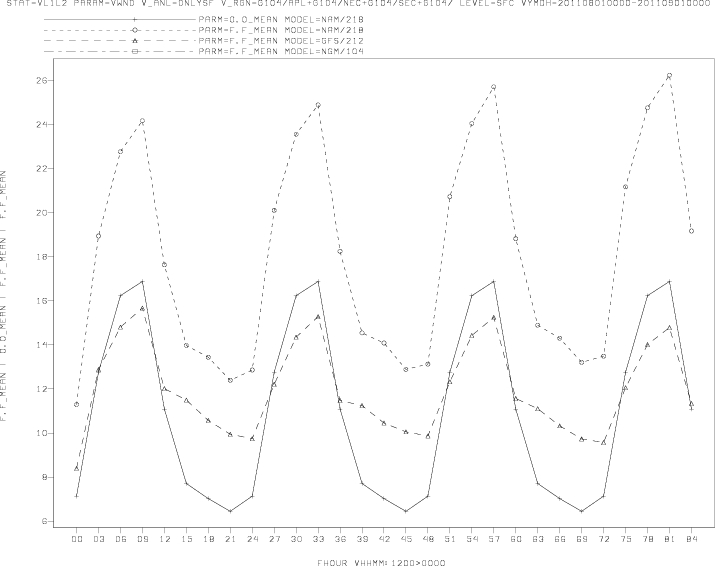
Task: Click y-axis tick label 24
Action: tap(41, 125)
